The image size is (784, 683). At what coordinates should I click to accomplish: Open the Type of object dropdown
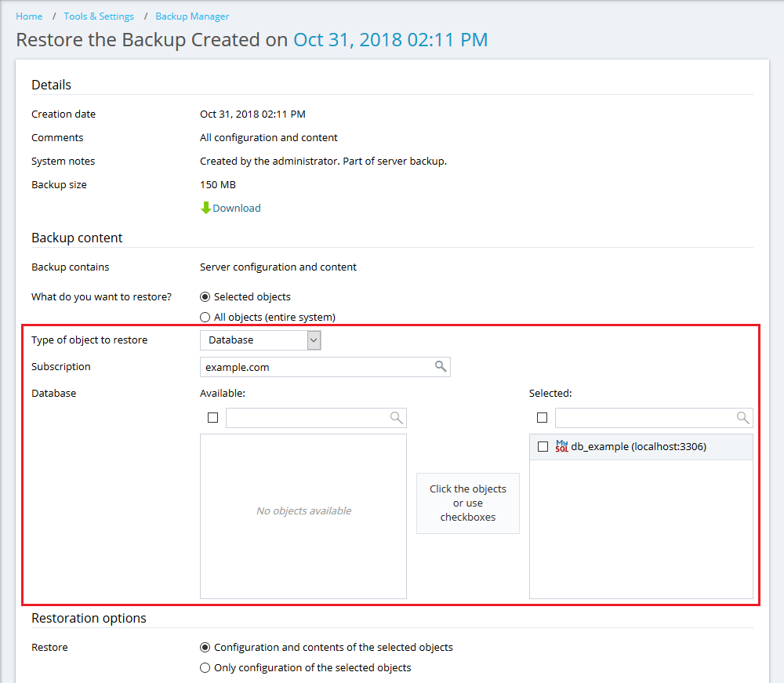260,340
